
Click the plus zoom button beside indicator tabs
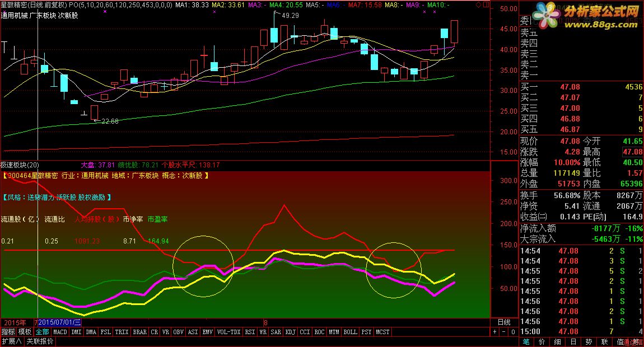(495, 332)
